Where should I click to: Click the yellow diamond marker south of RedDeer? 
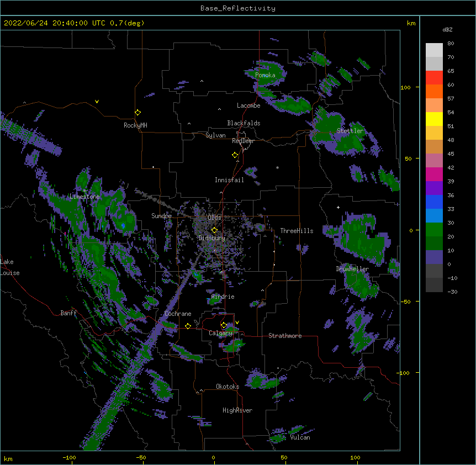coord(235,155)
